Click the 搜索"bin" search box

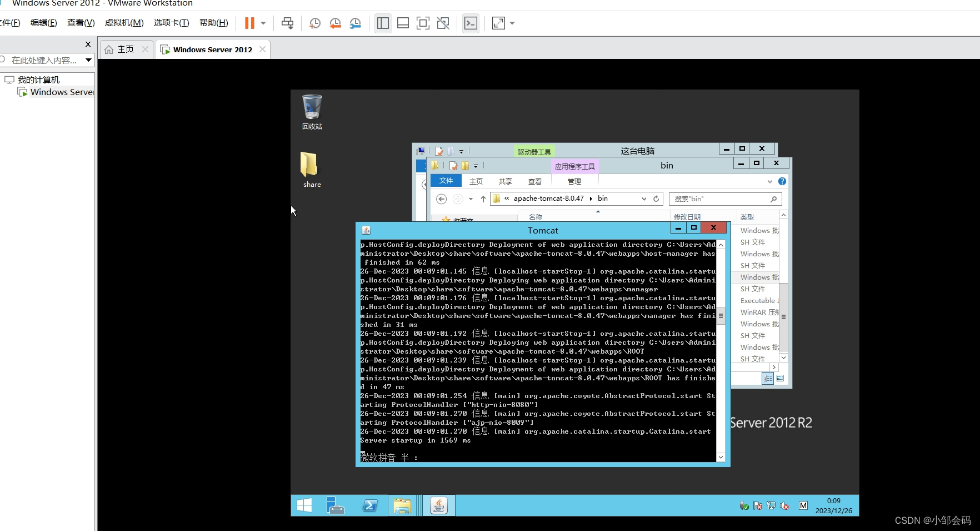(x=725, y=198)
